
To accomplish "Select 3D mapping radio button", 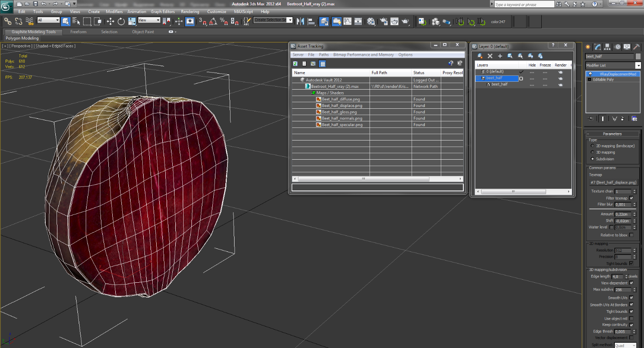I will [592, 152].
